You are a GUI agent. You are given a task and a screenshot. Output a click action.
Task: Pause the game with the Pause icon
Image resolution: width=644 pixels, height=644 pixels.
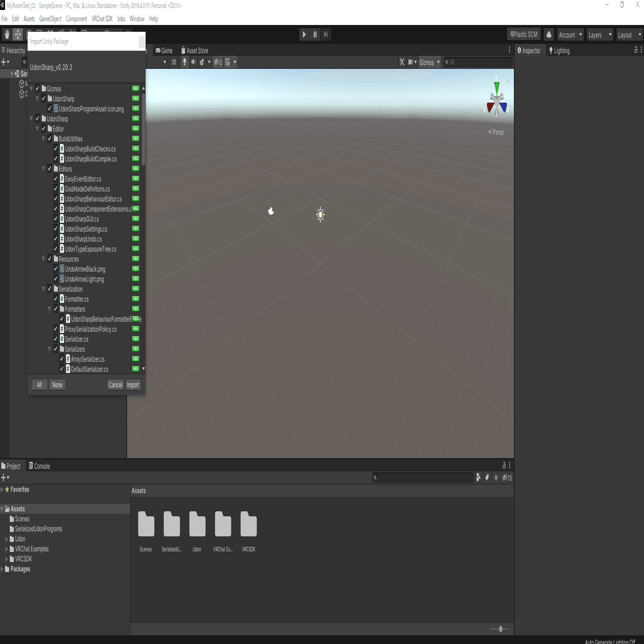[314, 34]
